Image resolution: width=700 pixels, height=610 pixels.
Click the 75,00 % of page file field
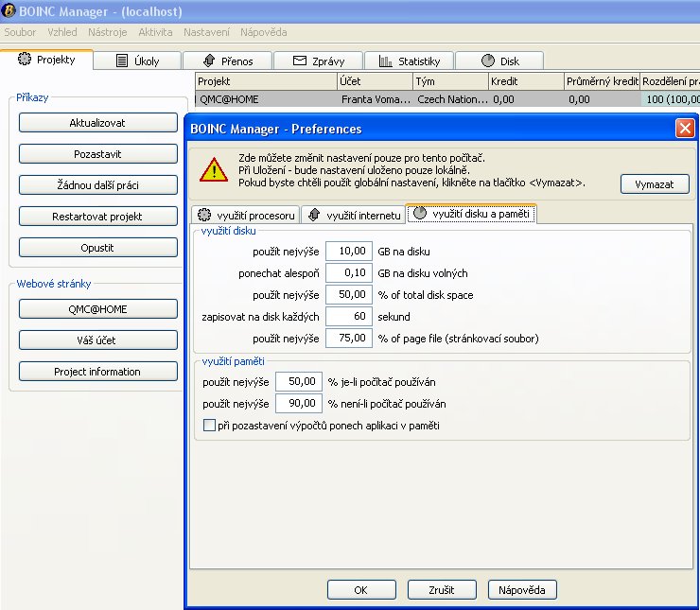coord(349,338)
